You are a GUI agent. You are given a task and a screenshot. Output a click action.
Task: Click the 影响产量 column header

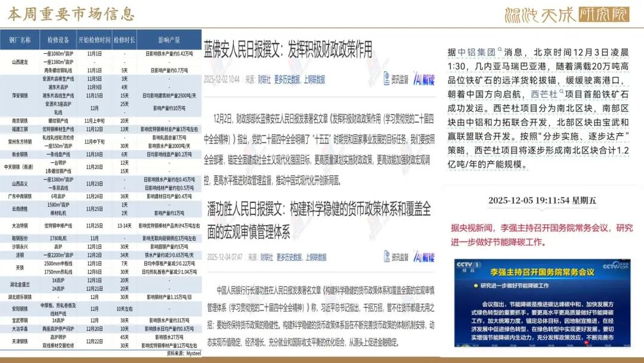pyautogui.click(x=169, y=40)
